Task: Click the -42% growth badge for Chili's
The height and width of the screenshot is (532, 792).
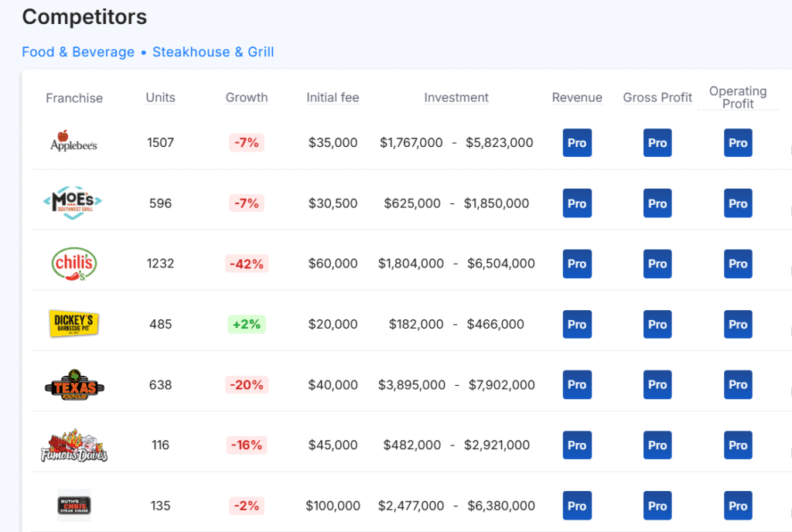Action: [x=247, y=264]
